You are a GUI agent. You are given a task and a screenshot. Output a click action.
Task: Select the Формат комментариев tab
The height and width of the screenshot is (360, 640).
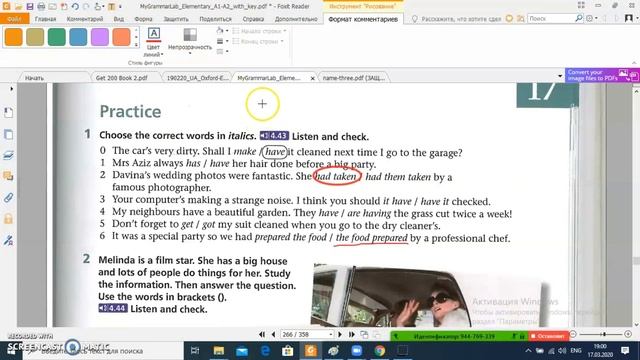pos(363,19)
